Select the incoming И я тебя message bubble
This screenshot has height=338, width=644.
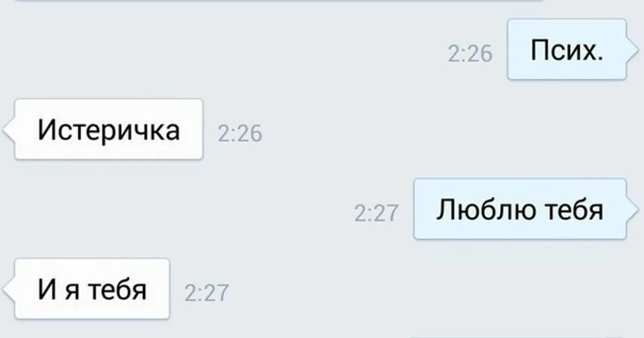click(x=92, y=289)
